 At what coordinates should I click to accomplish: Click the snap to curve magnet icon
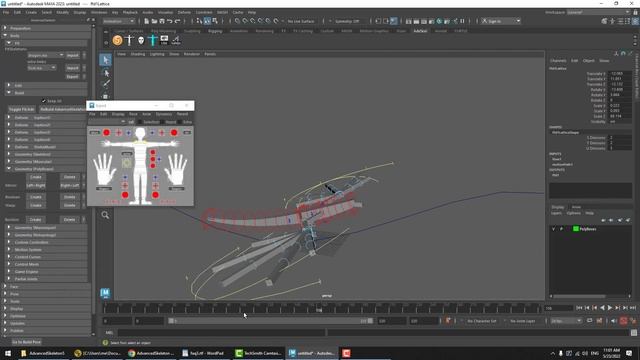click(x=245, y=21)
